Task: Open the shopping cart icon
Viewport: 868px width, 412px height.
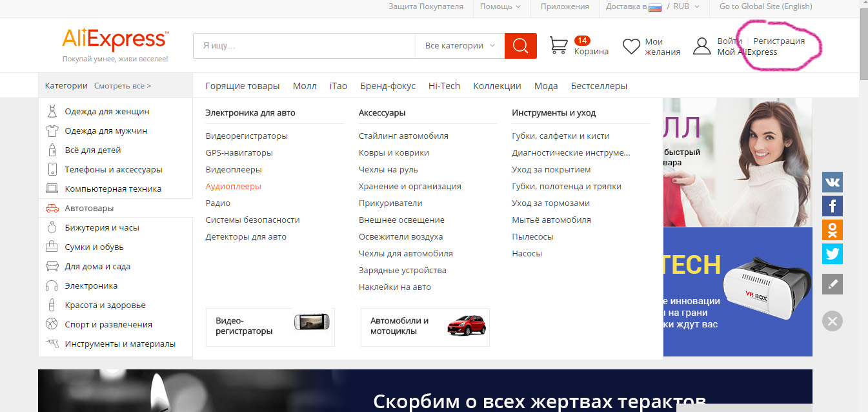Action: click(558, 46)
